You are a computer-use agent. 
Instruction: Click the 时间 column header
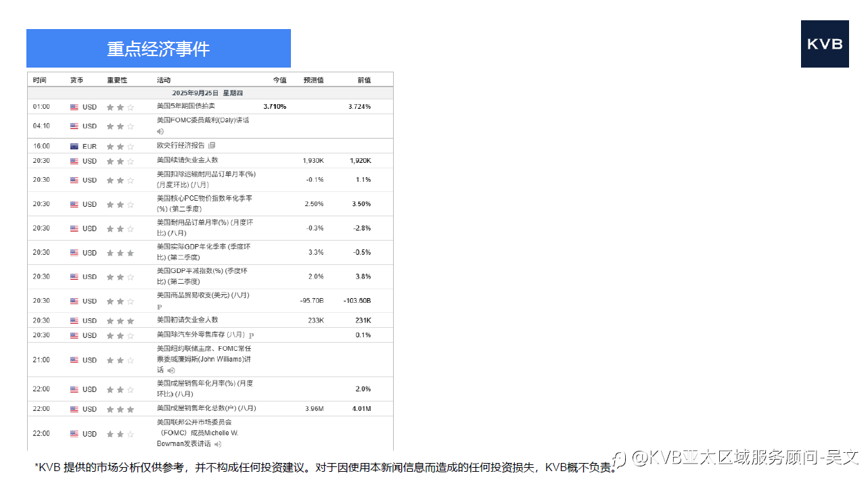point(40,80)
